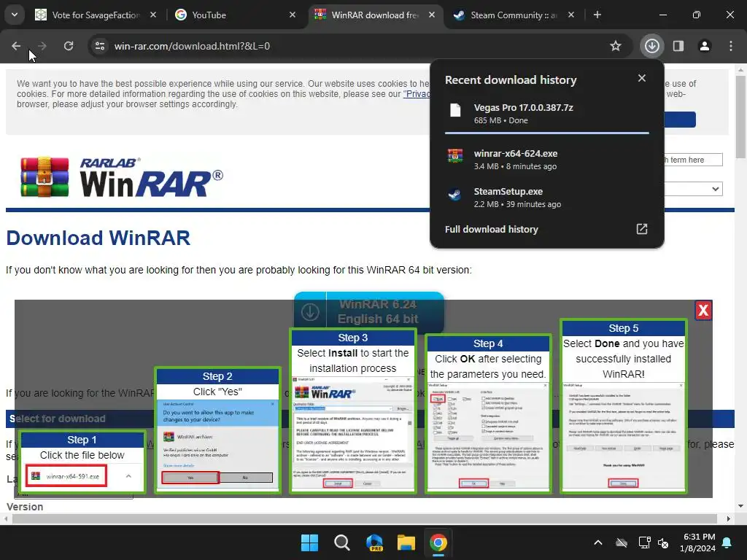Open the notifications bell icon
Viewport: 747px width, 560px height.
[727, 542]
